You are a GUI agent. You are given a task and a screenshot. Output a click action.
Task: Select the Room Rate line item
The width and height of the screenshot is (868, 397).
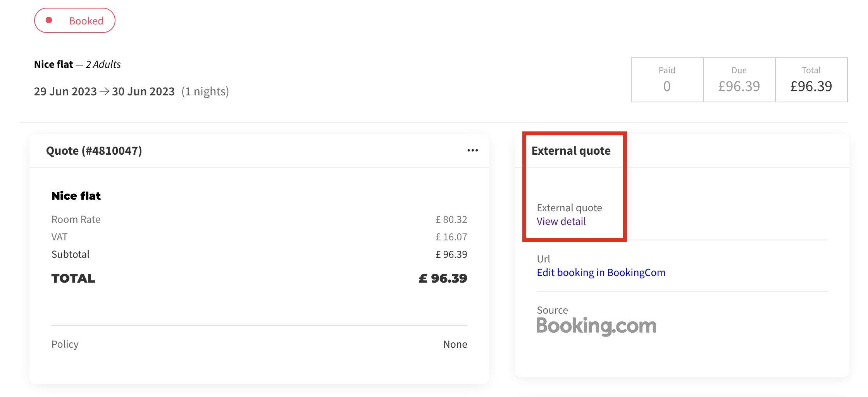click(x=76, y=219)
